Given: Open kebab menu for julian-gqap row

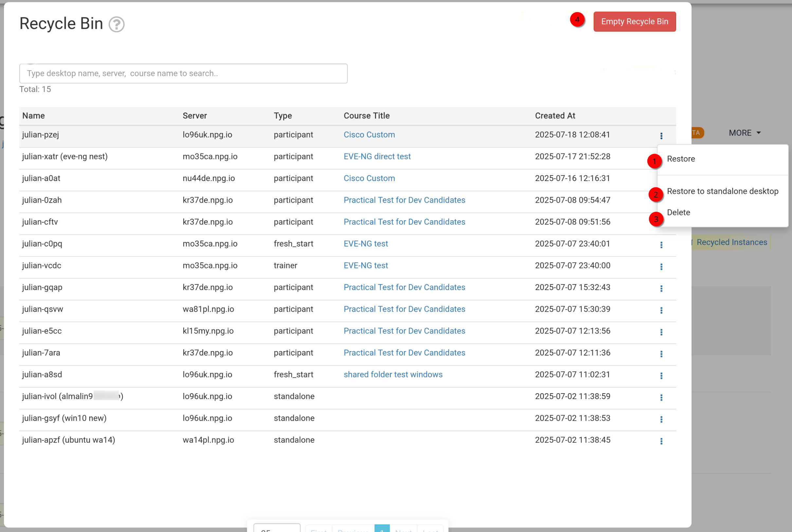Looking at the screenshot, I should tap(661, 288).
